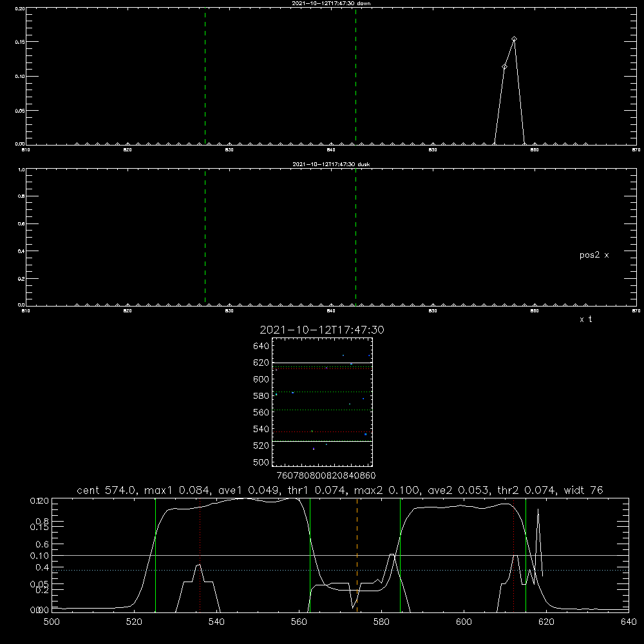The image size is (644, 644).
Task: Click the green vertical line near 615 in bottom plot
Action: point(526,555)
